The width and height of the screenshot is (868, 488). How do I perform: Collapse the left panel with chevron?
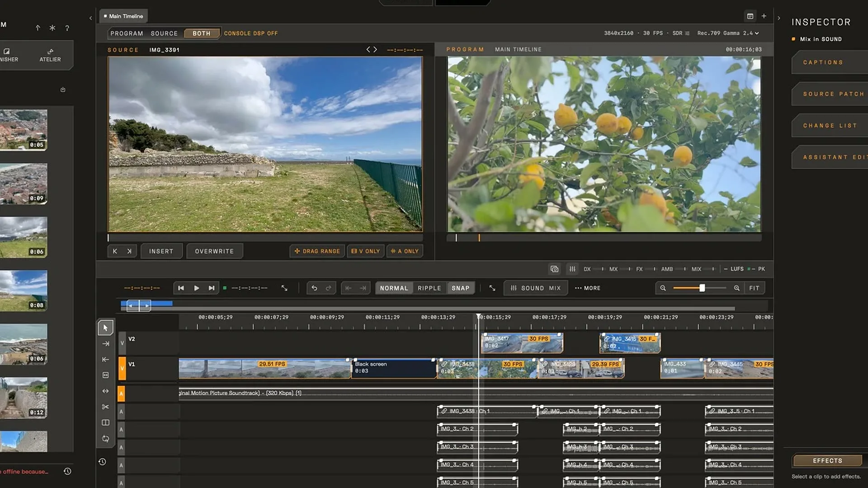click(90, 18)
